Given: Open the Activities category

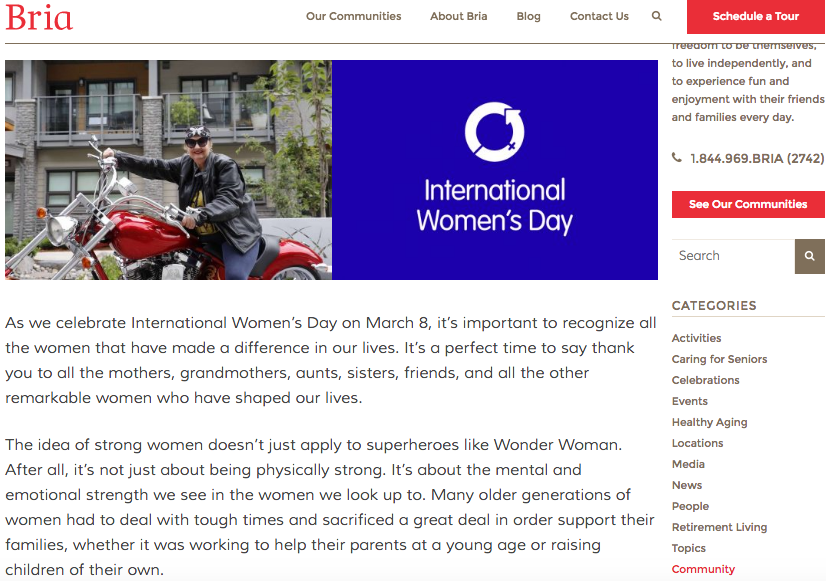Looking at the screenshot, I should [x=696, y=338].
